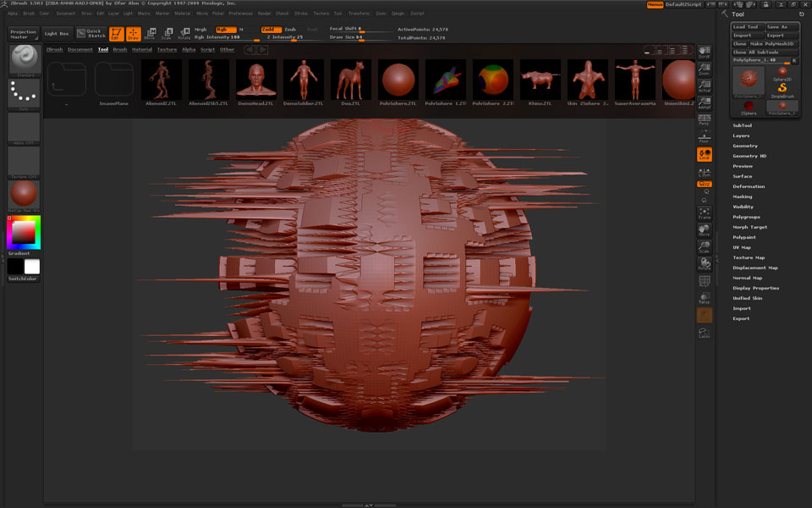The image size is (812, 508).
Task: Toggle Transp transparency mode
Action: tap(705, 298)
